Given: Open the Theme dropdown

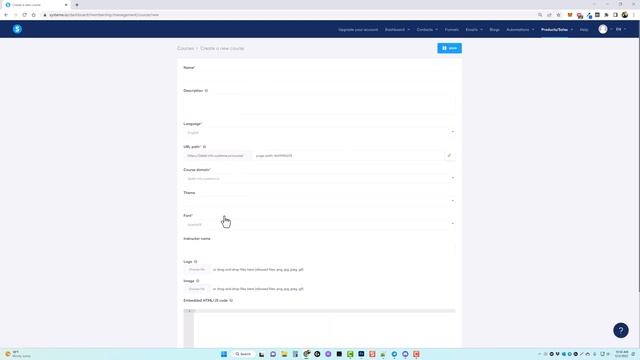Looking at the screenshot, I should [320, 201].
